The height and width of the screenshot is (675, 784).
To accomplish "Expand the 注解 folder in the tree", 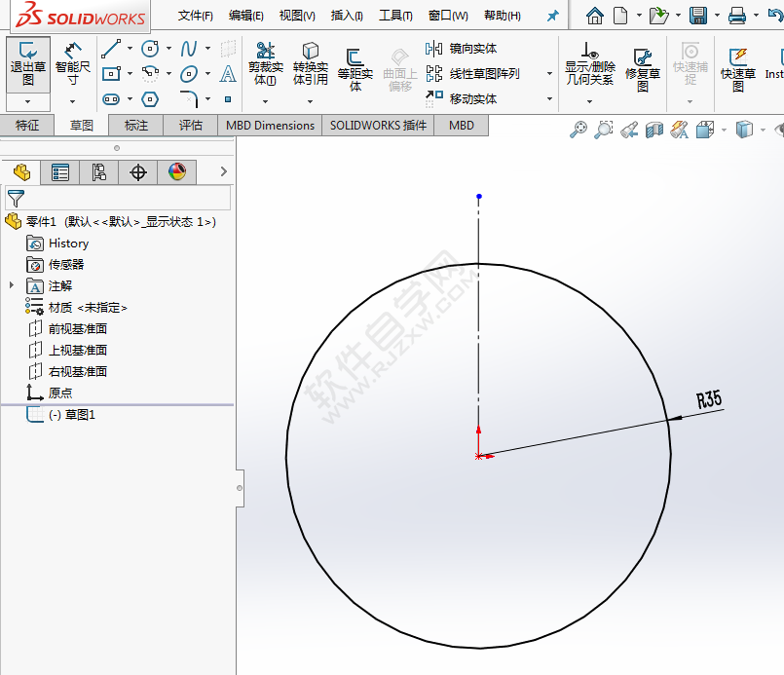I will (x=10, y=285).
